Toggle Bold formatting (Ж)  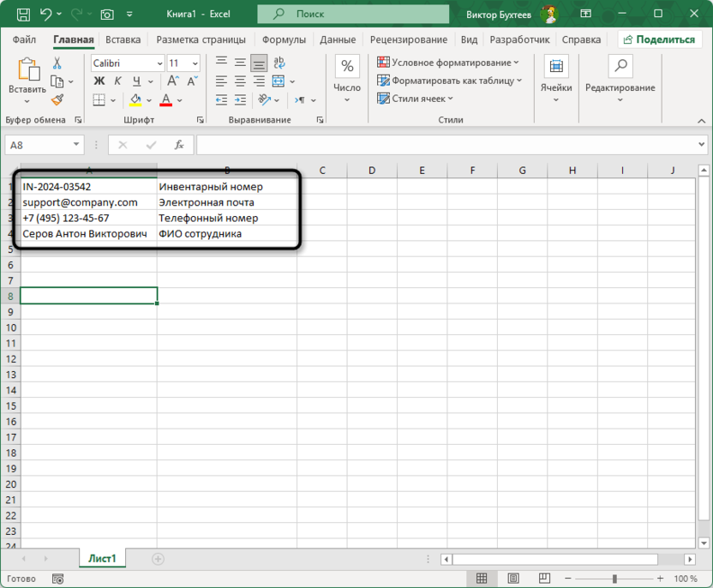click(x=99, y=81)
